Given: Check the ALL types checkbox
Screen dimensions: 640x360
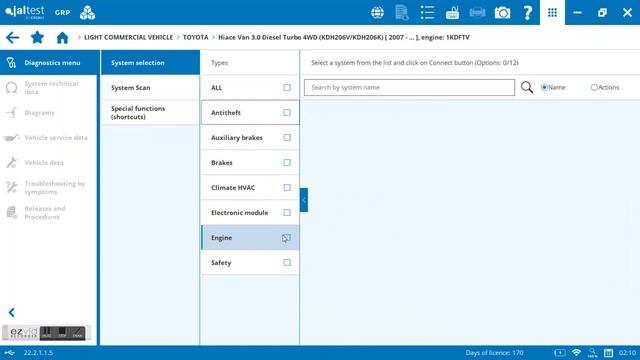Looking at the screenshot, I should point(287,87).
